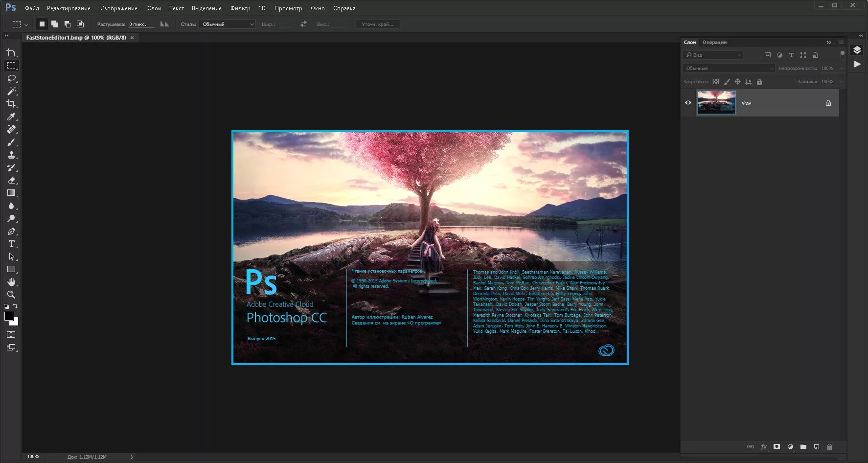Select the Crop tool
Image resolution: width=868 pixels, height=463 pixels.
tap(11, 104)
